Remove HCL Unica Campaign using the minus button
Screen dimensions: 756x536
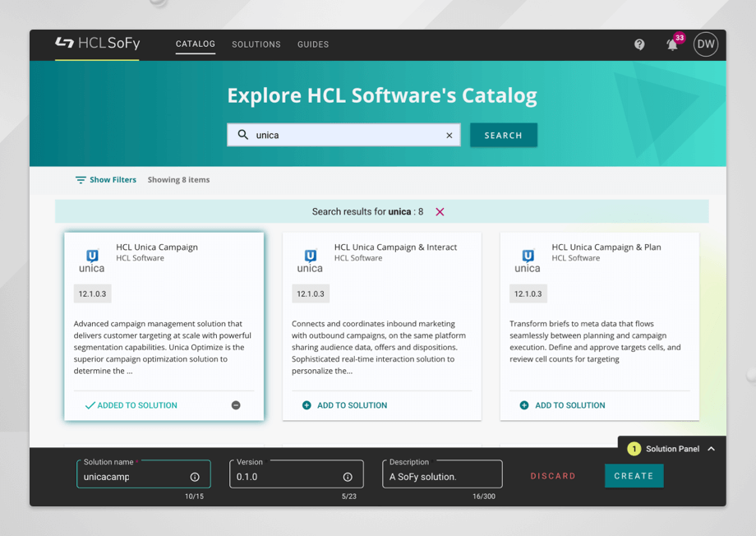(x=235, y=404)
